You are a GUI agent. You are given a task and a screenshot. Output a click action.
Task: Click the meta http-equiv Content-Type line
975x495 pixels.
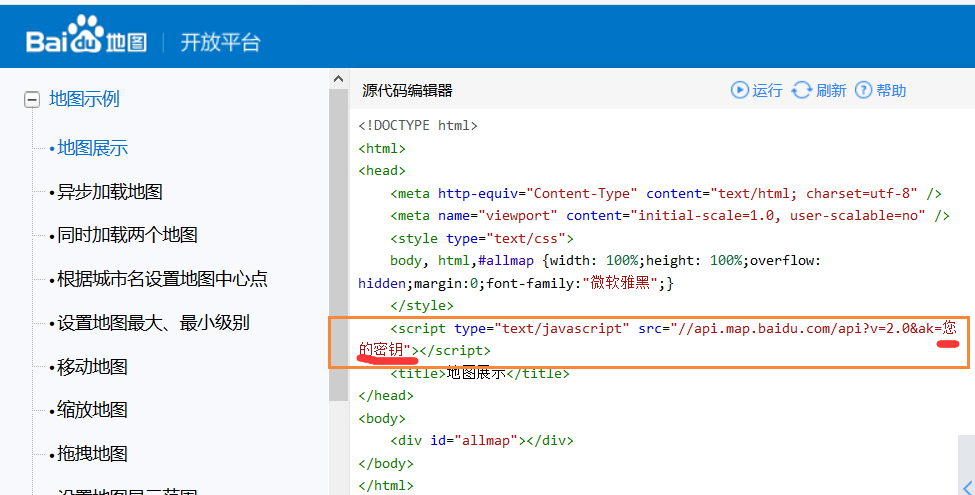(666, 193)
